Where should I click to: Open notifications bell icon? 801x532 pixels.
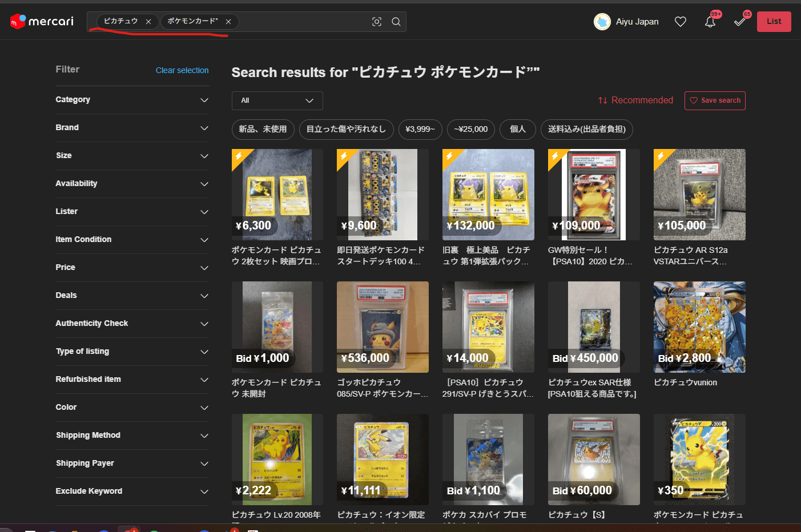point(710,22)
